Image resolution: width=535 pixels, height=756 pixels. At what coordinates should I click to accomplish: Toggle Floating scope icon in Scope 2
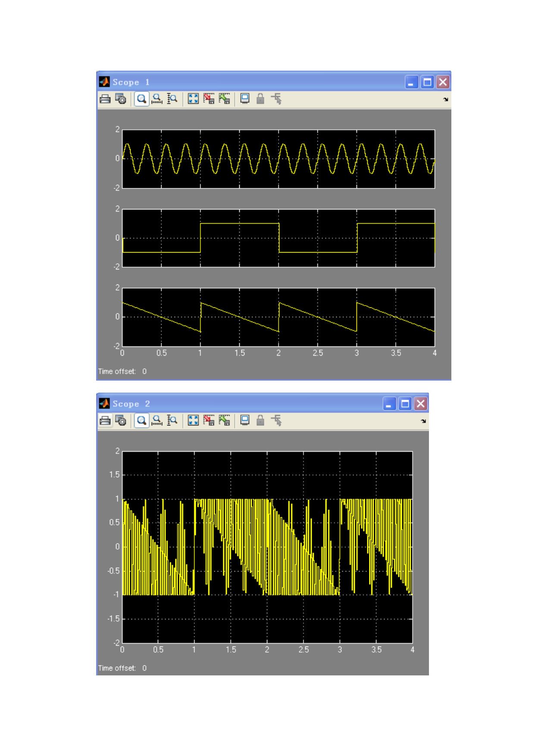click(245, 421)
